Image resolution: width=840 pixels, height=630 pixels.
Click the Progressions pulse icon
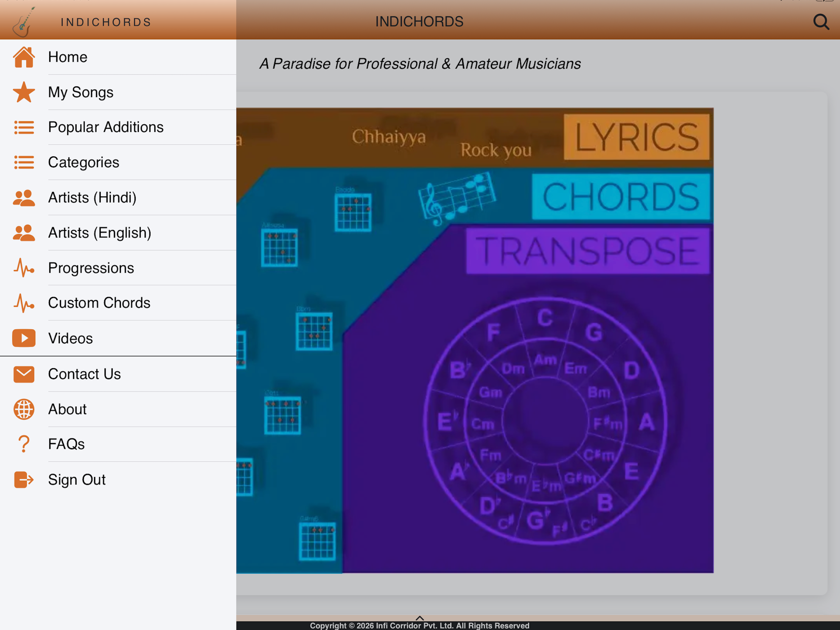point(24,268)
